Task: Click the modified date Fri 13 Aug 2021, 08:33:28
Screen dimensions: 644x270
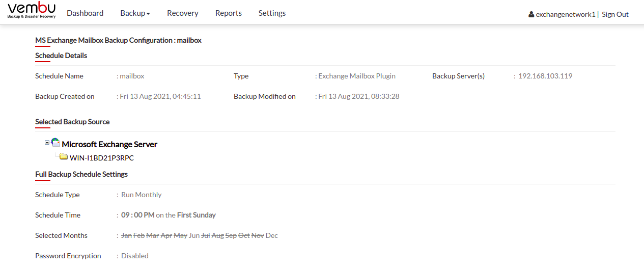Action: (x=359, y=96)
